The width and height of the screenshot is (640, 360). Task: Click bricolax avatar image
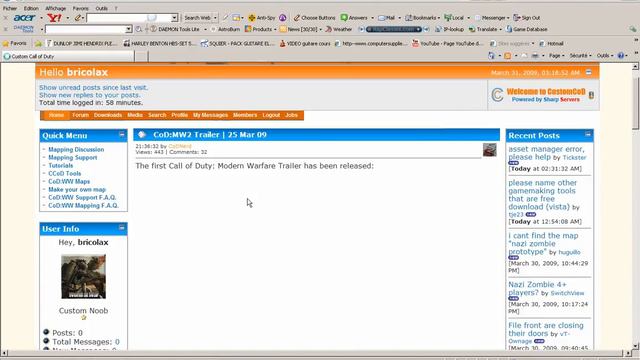(83, 277)
